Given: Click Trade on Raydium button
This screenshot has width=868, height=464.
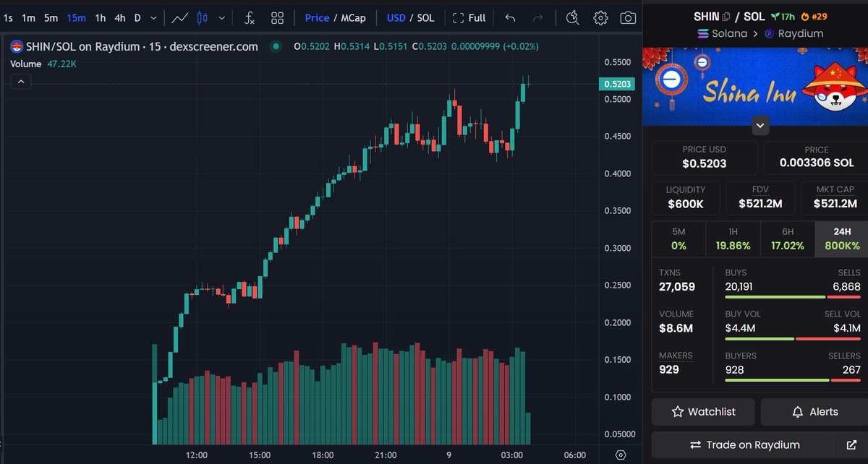Looking at the screenshot, I should coord(745,445).
